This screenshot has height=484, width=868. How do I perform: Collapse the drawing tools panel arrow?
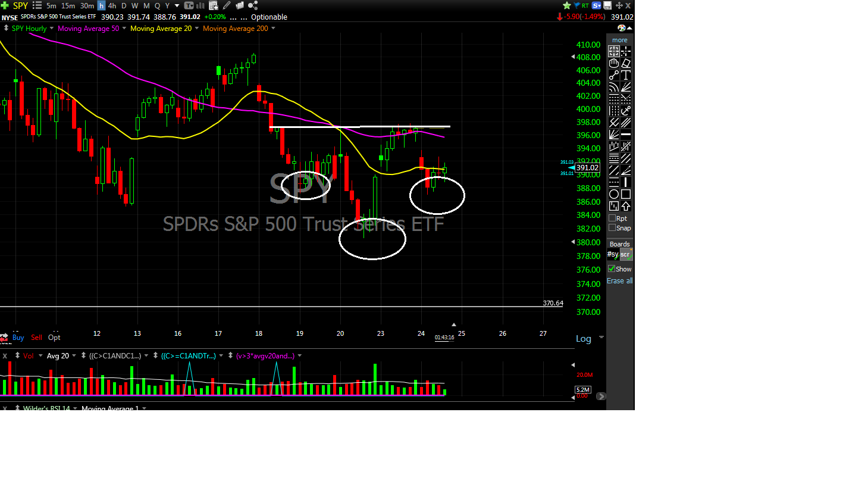[629, 28]
